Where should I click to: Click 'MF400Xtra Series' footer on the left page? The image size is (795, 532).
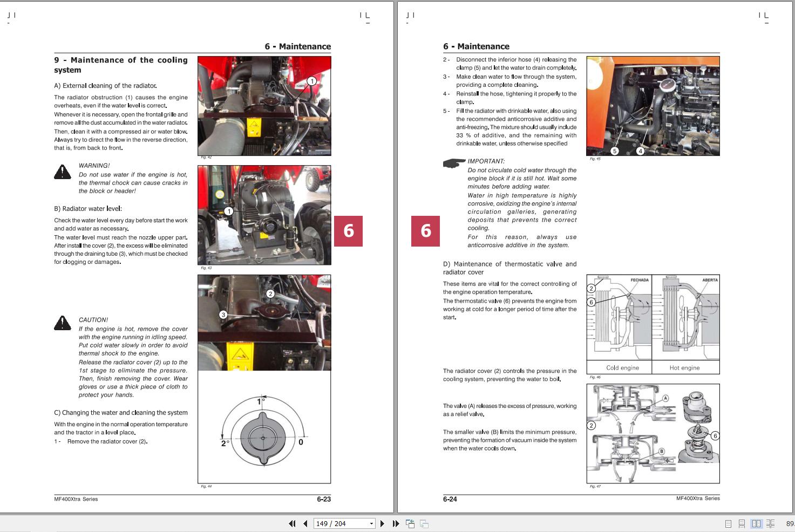click(x=76, y=499)
